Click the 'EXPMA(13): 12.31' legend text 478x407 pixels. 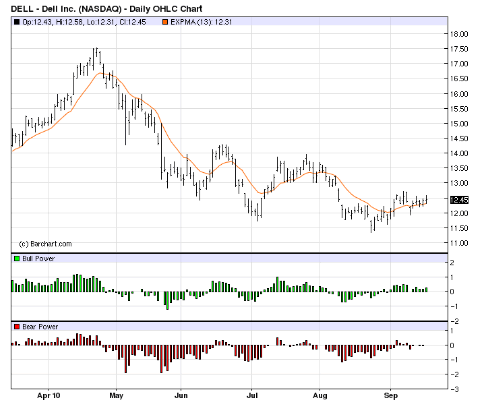point(201,22)
